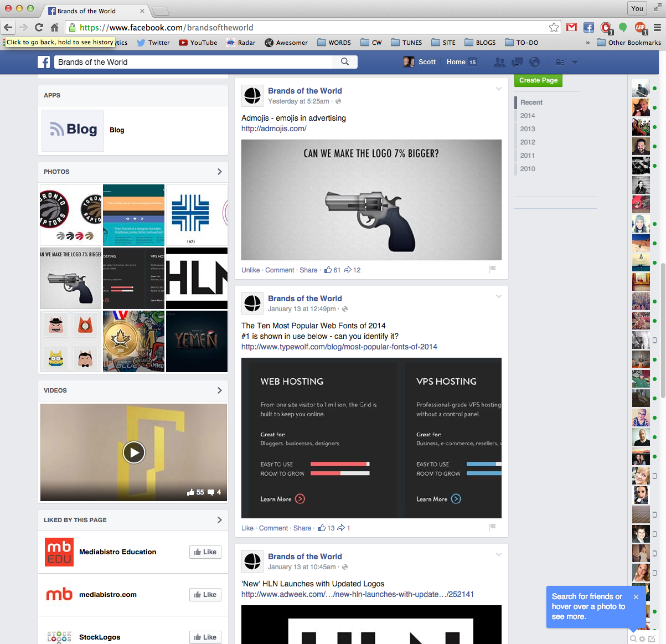The width and height of the screenshot is (666, 644).
Task: Open account menu dropdown arrow
Action: (575, 62)
